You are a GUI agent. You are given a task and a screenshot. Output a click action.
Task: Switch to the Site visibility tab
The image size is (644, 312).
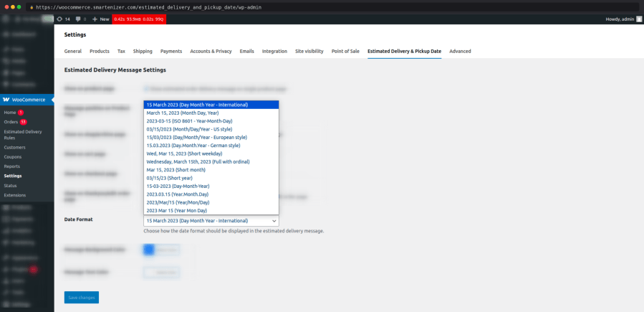click(309, 52)
